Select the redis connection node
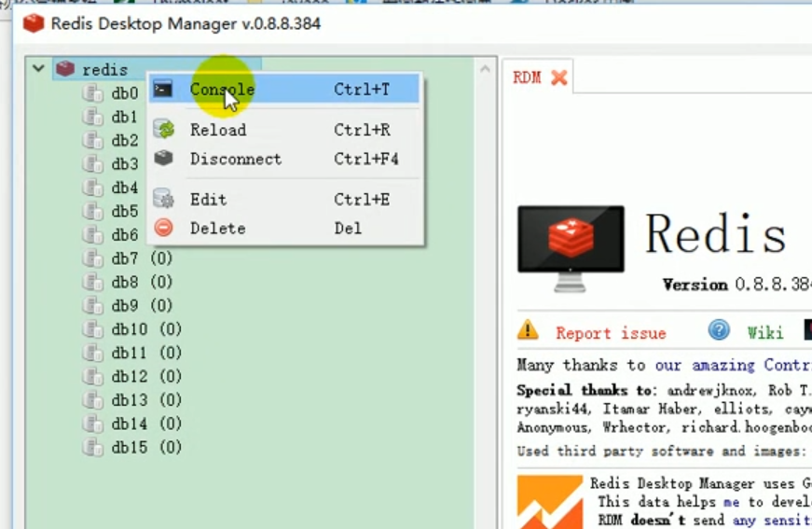The image size is (812, 529). click(x=105, y=69)
